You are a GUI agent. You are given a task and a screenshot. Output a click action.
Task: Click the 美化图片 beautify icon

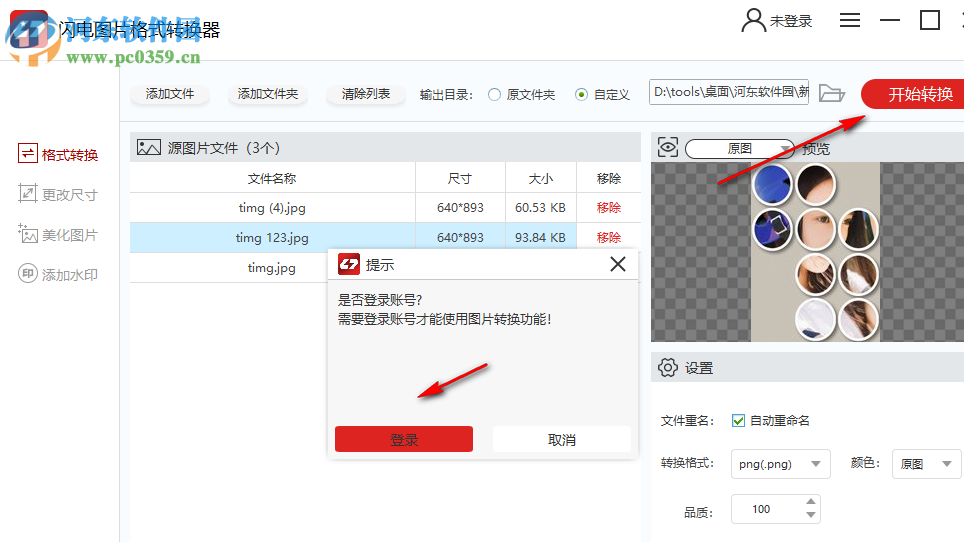28,234
